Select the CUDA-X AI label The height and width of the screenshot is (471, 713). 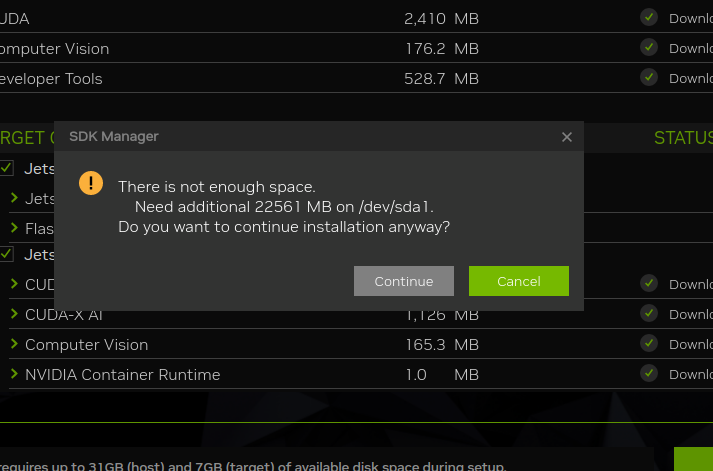tap(64, 315)
